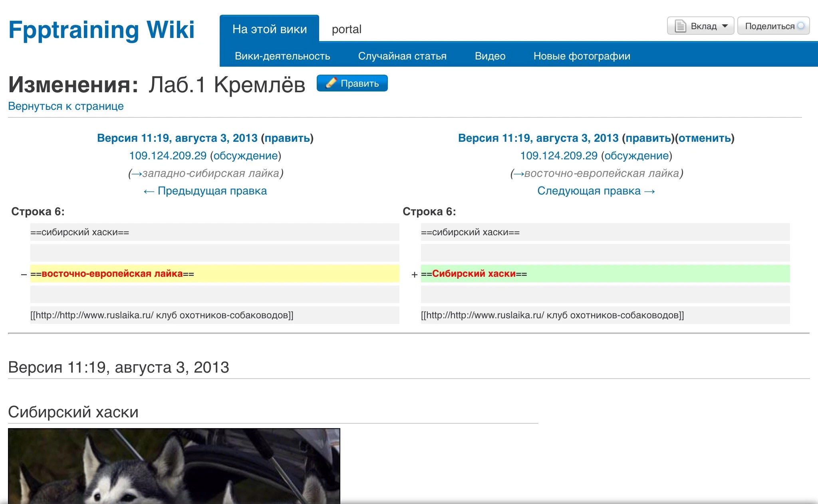Click Вернуться к странице link

coord(66,106)
